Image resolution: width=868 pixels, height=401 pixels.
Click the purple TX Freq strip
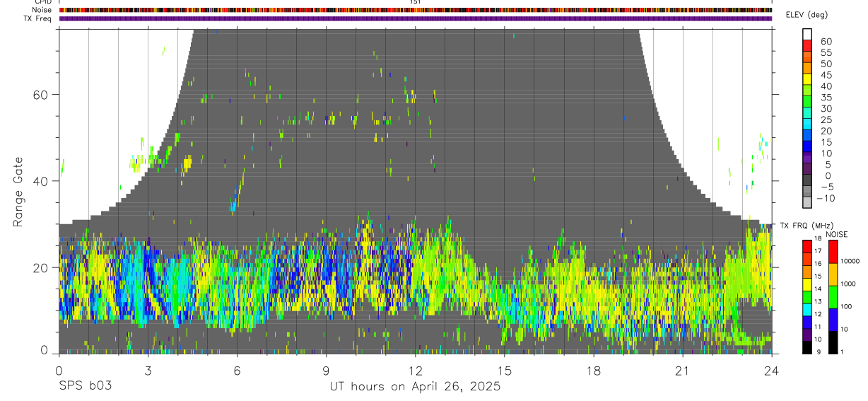tap(416, 18)
